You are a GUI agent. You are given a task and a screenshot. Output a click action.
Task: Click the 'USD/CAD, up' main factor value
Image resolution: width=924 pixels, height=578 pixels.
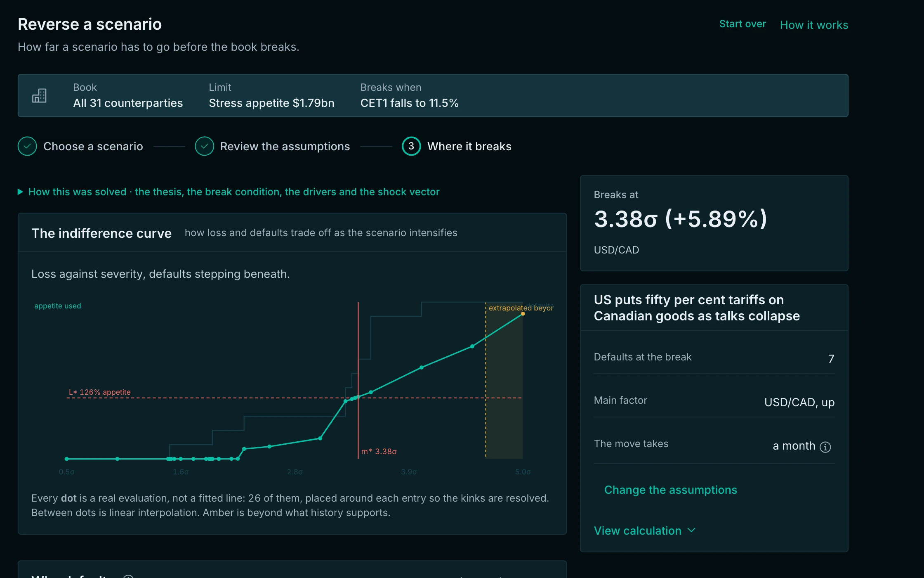(799, 402)
